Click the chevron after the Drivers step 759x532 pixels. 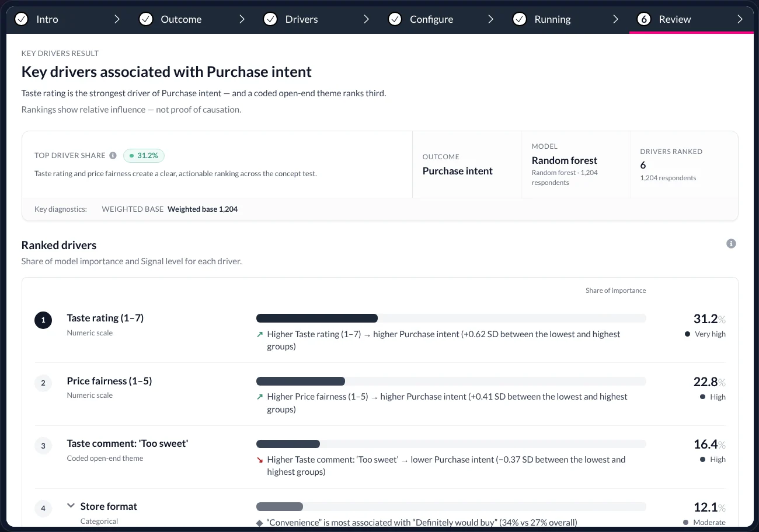pos(366,19)
